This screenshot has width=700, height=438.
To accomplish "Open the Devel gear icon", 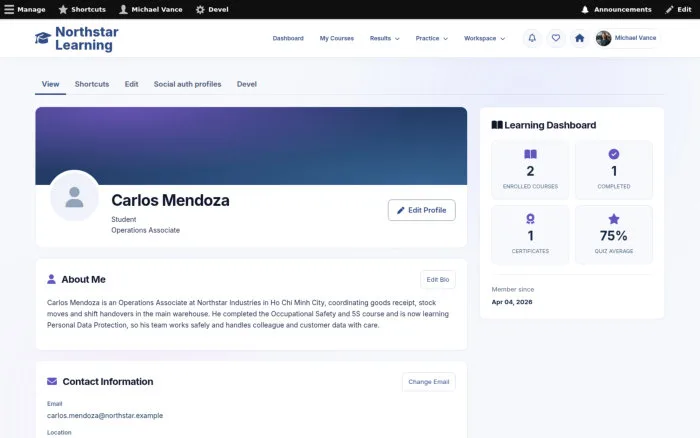I will 200,9.
